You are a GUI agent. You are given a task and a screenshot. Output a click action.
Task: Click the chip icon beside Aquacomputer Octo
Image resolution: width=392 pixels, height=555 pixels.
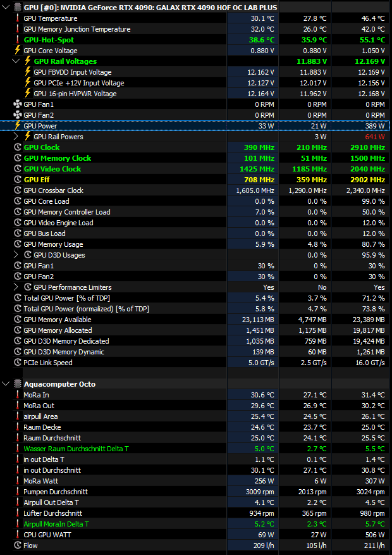17,384
